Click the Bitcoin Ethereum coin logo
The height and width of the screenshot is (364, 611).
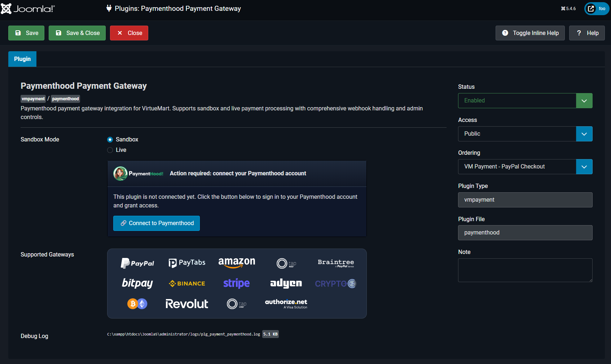point(137,304)
